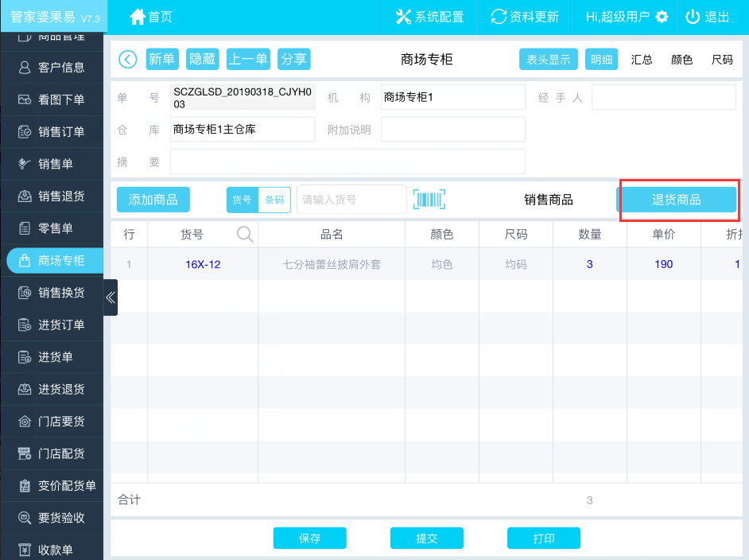The image size is (749, 560).
Task: Select 条码 input mode toggle
Action: tap(274, 200)
